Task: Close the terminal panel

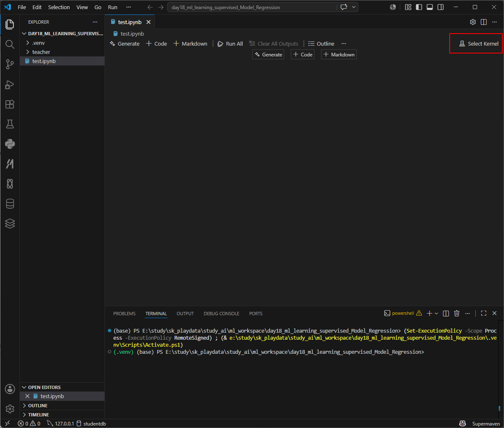Action: coord(494,314)
